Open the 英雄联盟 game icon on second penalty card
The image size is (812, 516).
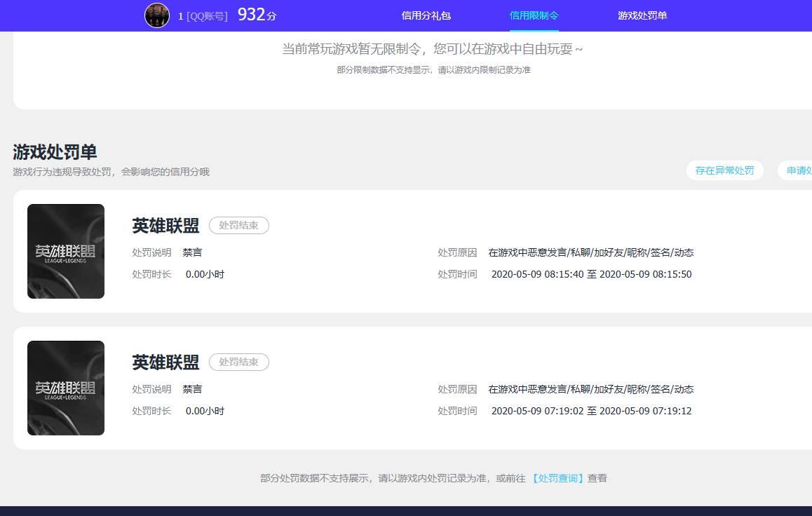pos(65,388)
